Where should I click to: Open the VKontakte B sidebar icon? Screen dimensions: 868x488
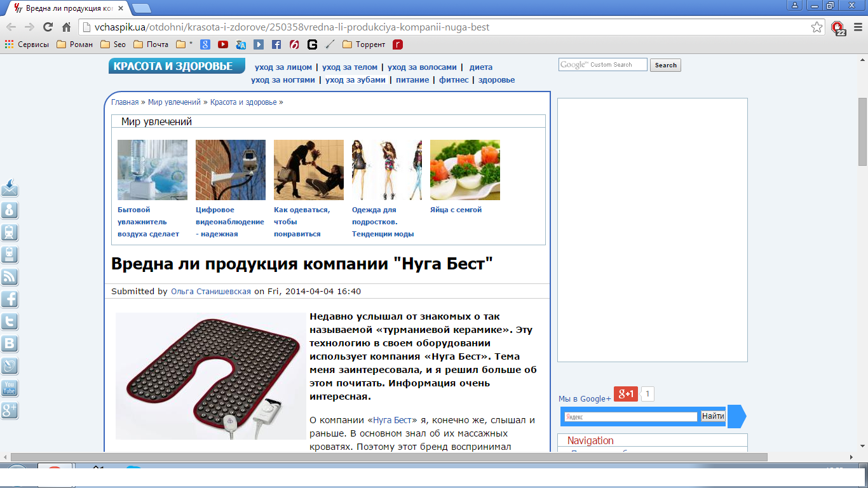tap(10, 344)
